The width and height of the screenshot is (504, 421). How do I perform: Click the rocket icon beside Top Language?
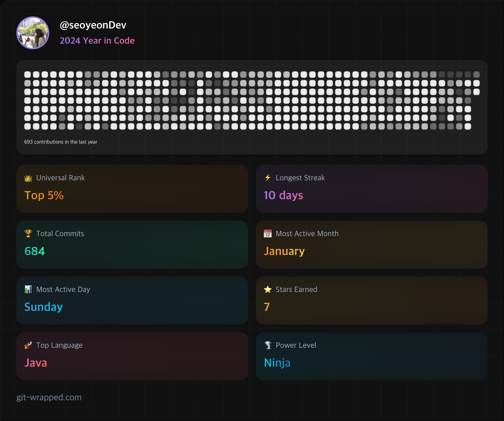point(28,345)
